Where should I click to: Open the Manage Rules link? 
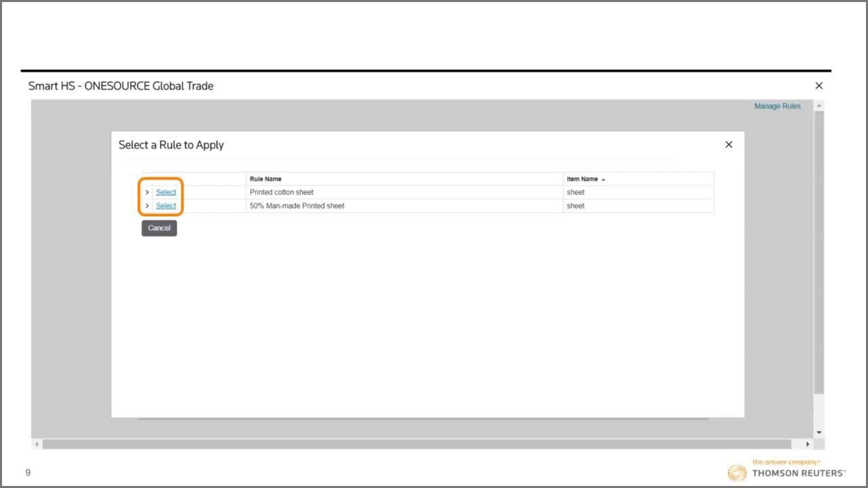click(x=777, y=106)
